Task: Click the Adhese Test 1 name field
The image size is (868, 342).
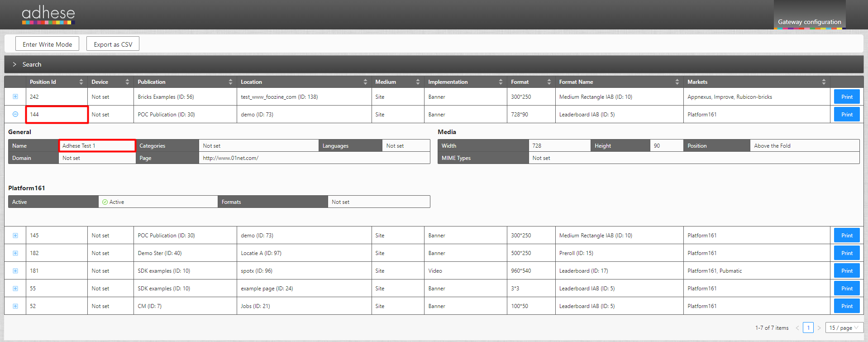Action: [x=97, y=145]
